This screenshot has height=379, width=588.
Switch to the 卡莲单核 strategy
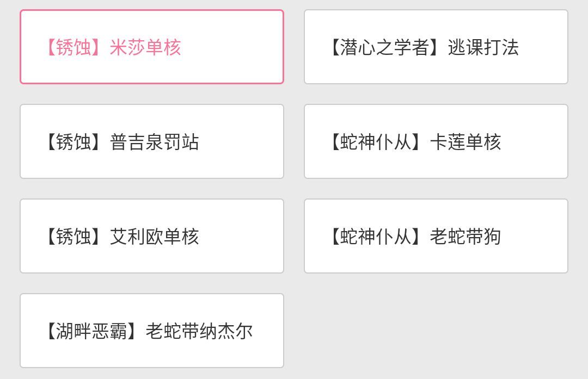[465, 142]
